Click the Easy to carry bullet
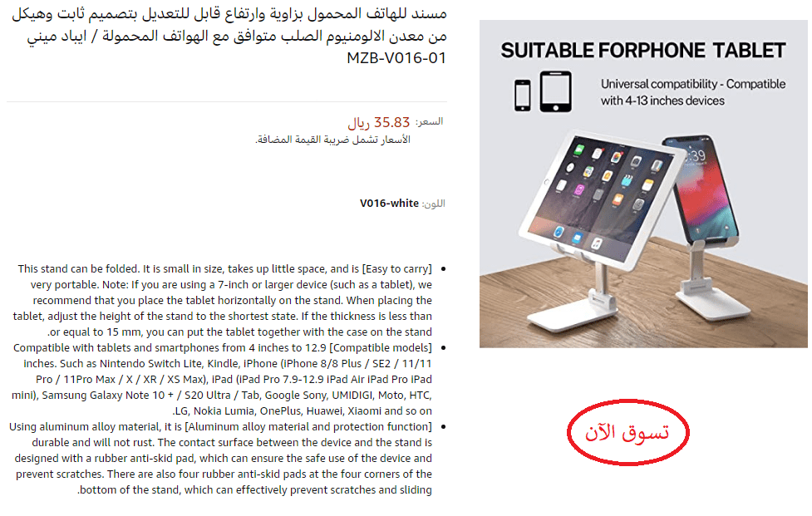 click(222, 300)
